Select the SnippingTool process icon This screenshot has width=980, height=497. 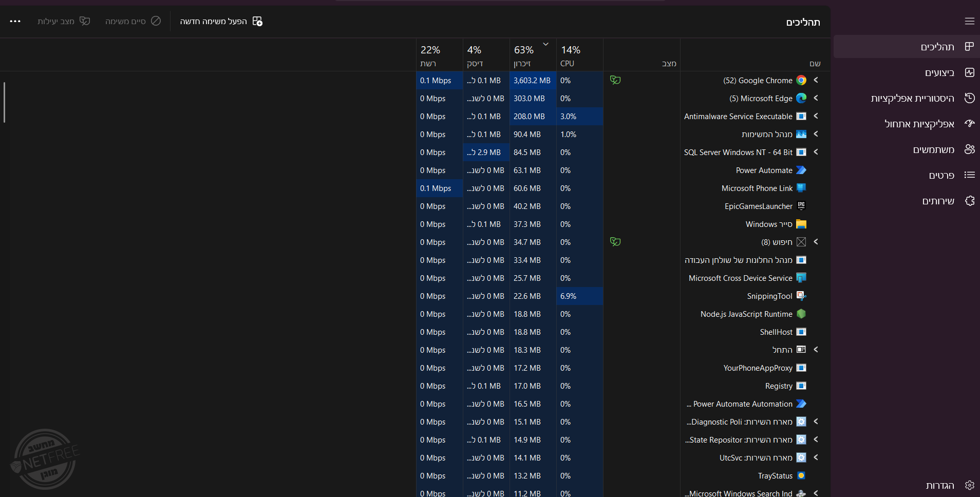coord(801,296)
